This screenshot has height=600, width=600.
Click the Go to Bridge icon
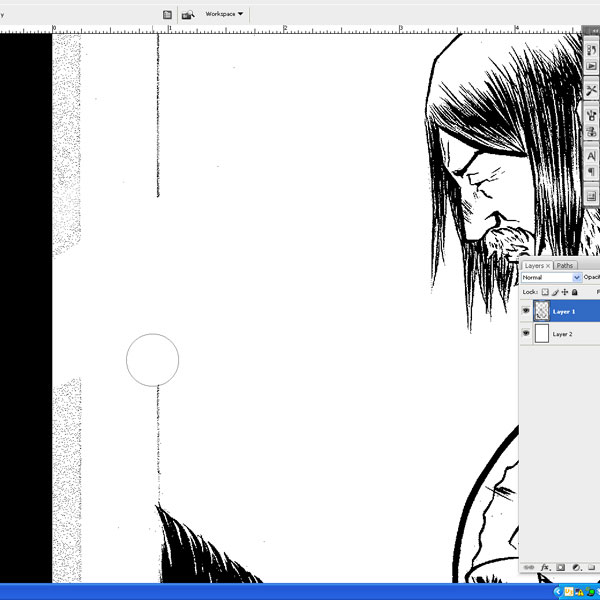pyautogui.click(x=187, y=15)
